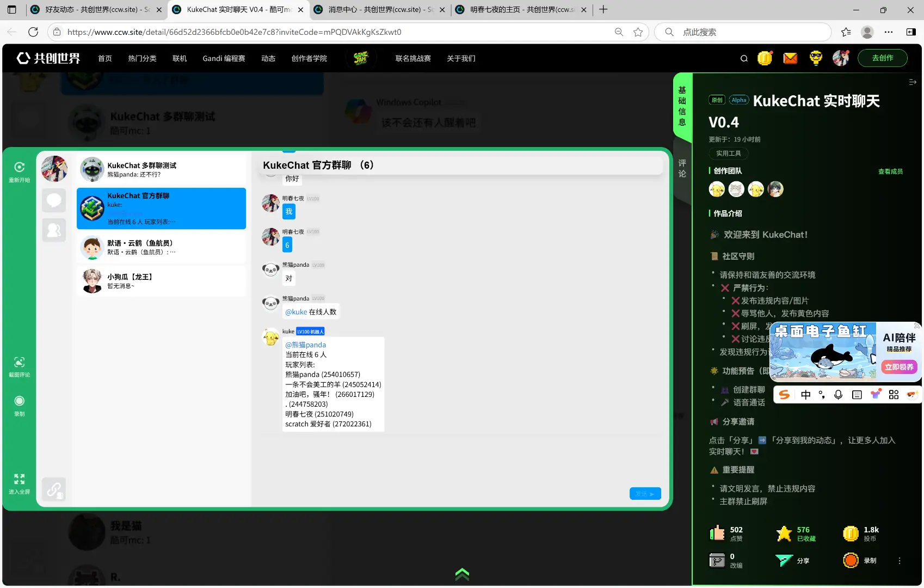The height and width of the screenshot is (588, 924).
Task: Click the 分享 share icon
Action: tap(784, 560)
